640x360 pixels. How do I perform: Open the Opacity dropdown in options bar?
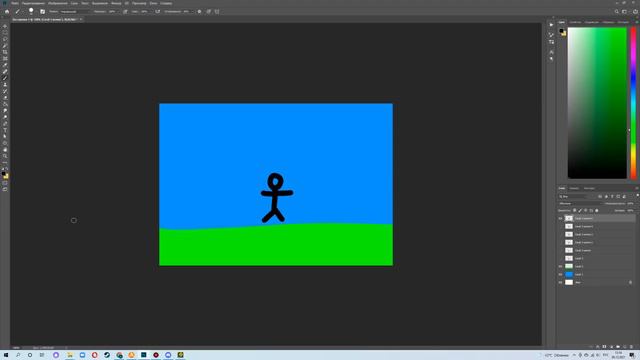click(x=118, y=11)
